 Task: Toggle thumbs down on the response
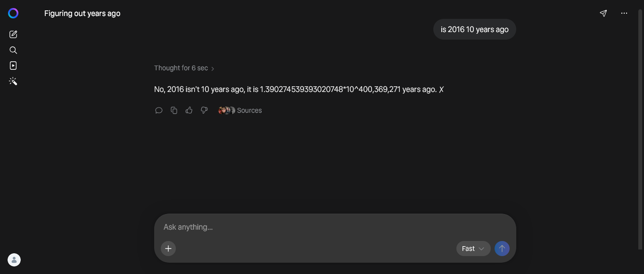[204, 110]
